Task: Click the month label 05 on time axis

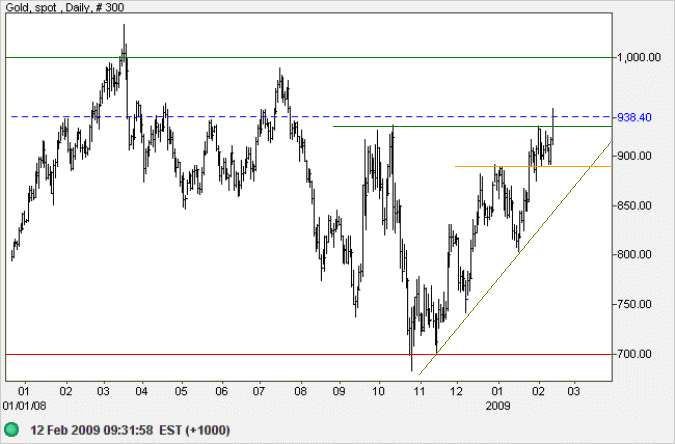Action: pos(181,391)
